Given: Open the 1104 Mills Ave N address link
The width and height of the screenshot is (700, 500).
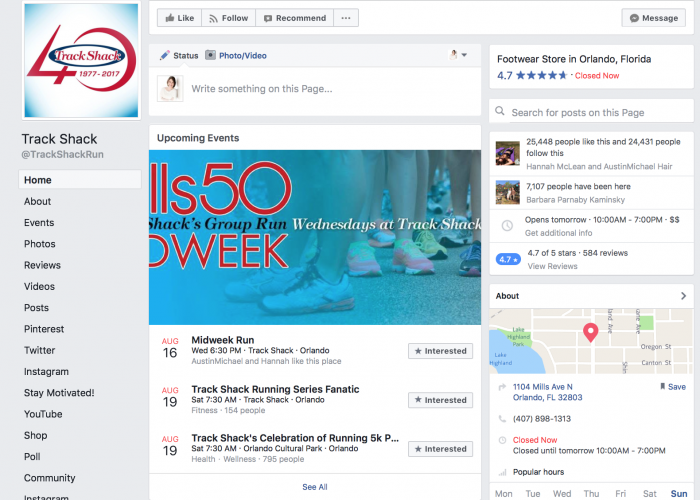Looking at the screenshot, I should [547, 392].
